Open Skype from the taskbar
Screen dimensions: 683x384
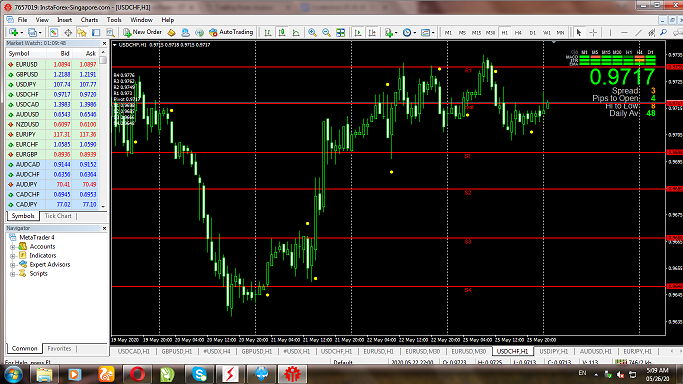[199, 374]
